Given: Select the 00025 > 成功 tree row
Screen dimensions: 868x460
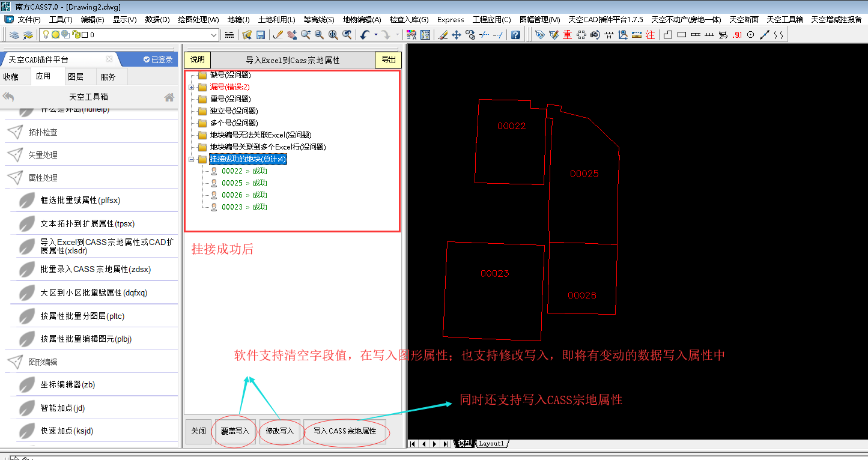Looking at the screenshot, I should coord(244,183).
